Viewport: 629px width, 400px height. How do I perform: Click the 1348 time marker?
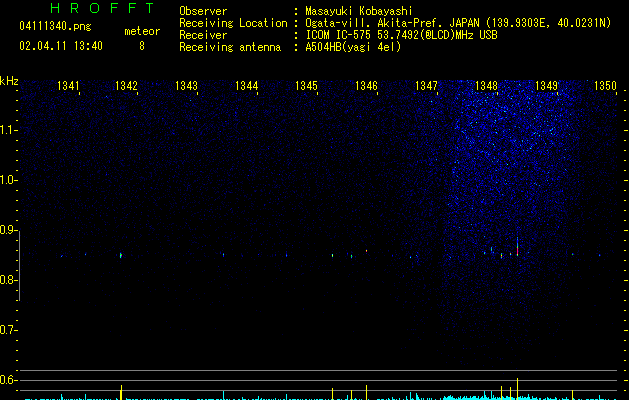pyautogui.click(x=486, y=86)
